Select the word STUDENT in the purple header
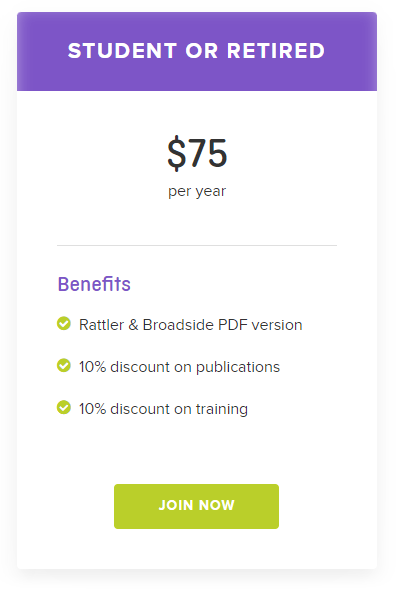396x589 pixels. (x=122, y=51)
